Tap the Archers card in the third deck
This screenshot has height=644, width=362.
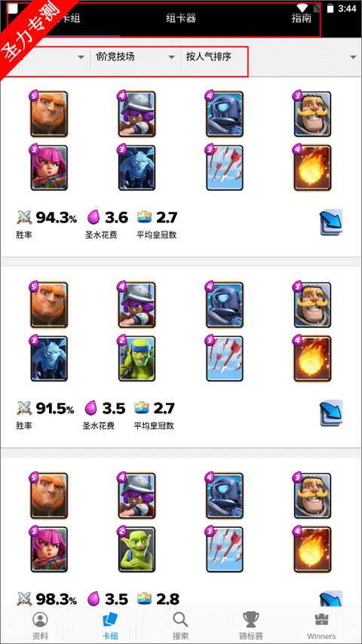49,550
